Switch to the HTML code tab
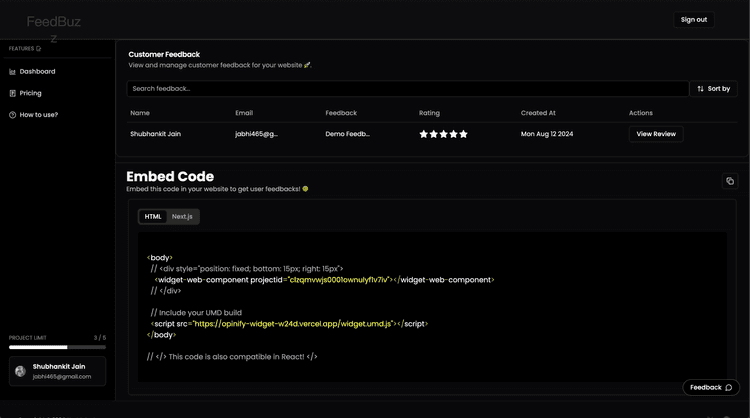 point(153,217)
